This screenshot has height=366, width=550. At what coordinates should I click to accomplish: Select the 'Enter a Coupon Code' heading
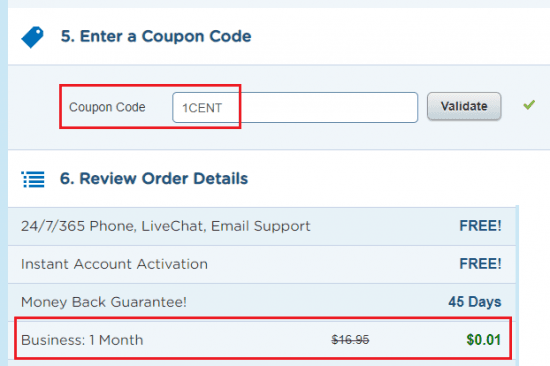click(x=156, y=36)
